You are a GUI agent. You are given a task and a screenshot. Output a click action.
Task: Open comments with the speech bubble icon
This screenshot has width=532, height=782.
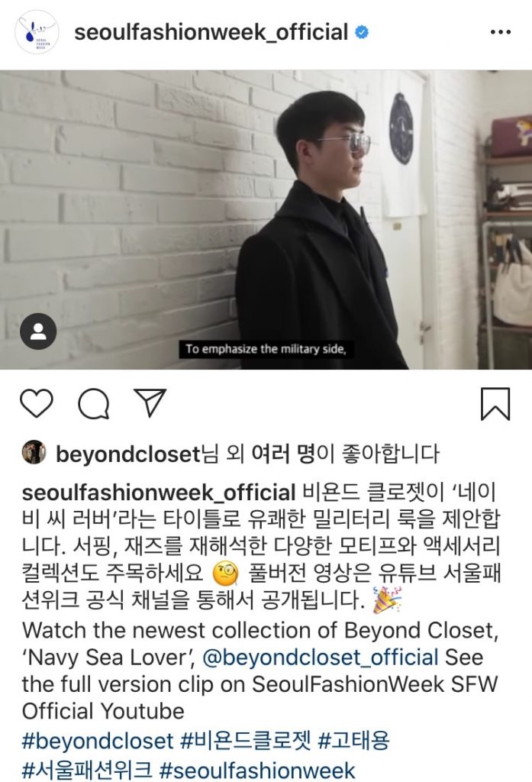coord(94,403)
